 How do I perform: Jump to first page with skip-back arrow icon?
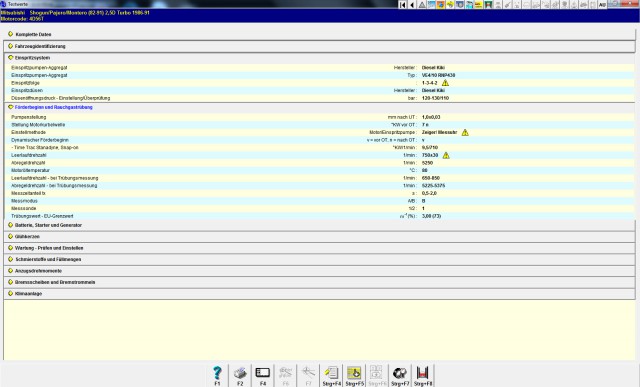402,4
